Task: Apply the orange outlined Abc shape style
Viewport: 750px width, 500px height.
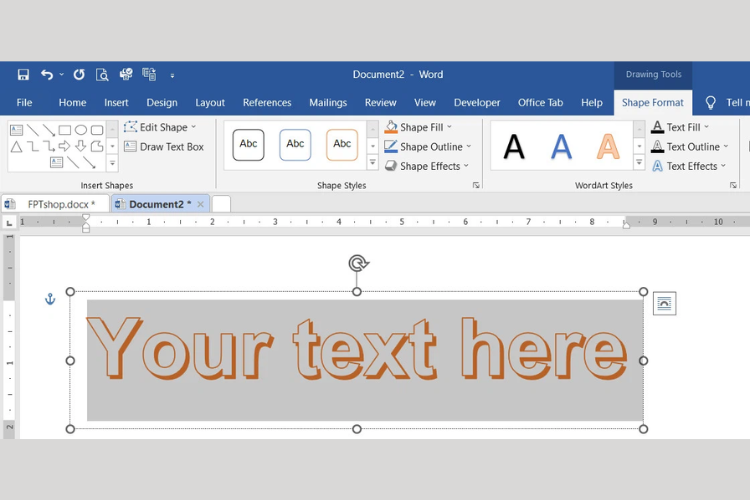Action: pos(342,144)
